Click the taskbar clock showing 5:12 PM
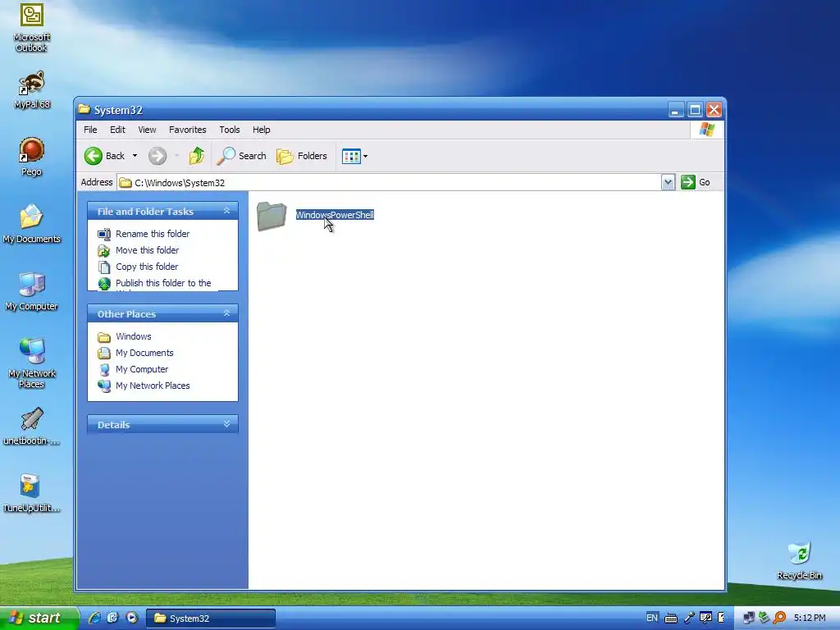Viewport: 840px width, 630px height. pos(810,618)
